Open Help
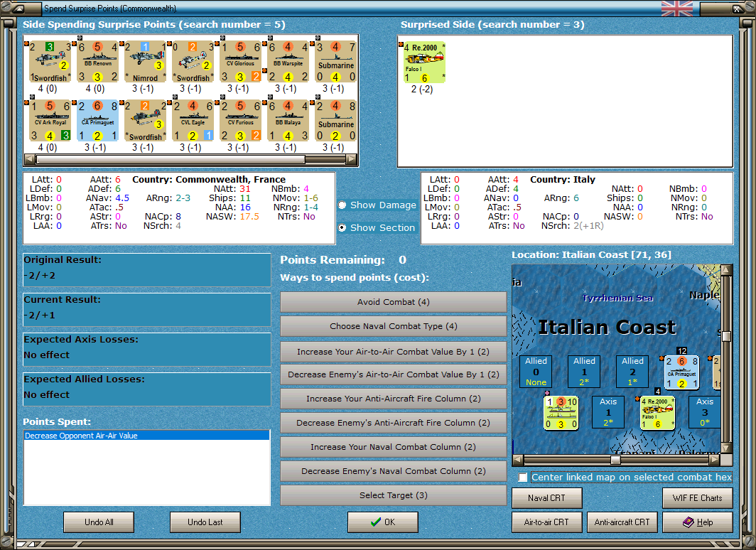The image size is (756, 550). (698, 522)
